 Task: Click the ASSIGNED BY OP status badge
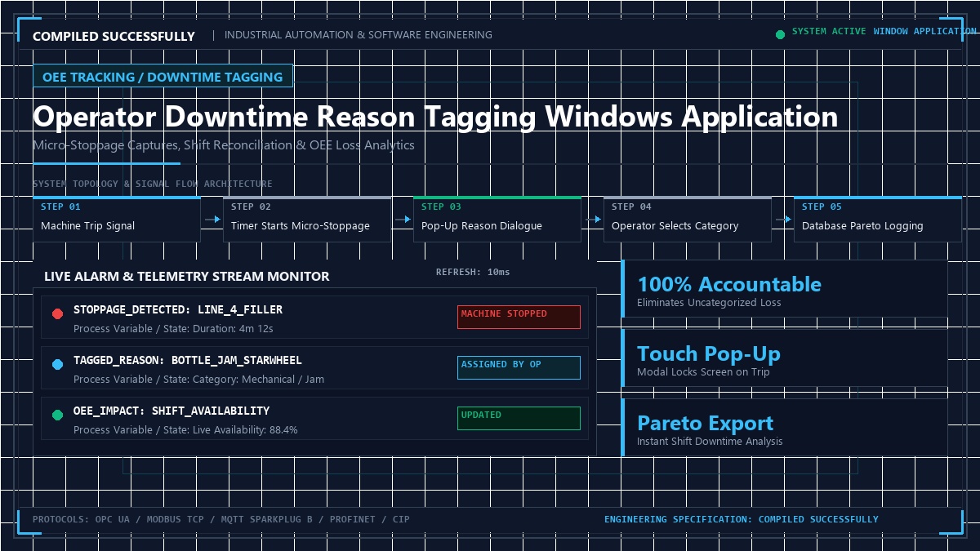[519, 367]
